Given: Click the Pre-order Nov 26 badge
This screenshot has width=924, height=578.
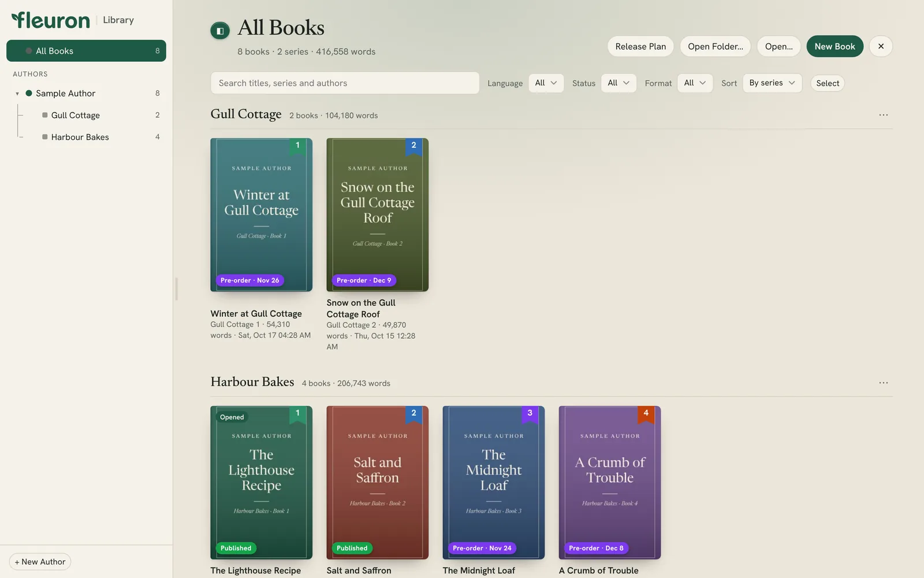Looking at the screenshot, I should tap(249, 280).
